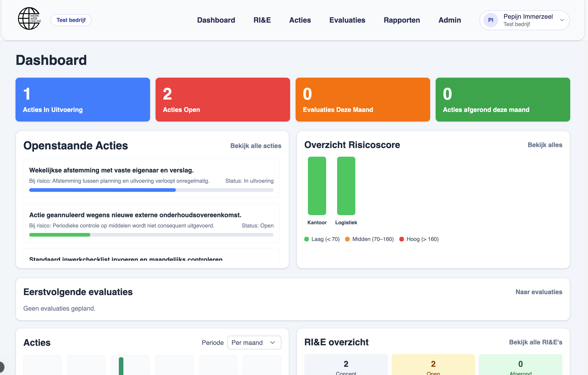Open the Wekelijkse afstemming action item
Screen dimensions: 588x375
point(151,178)
